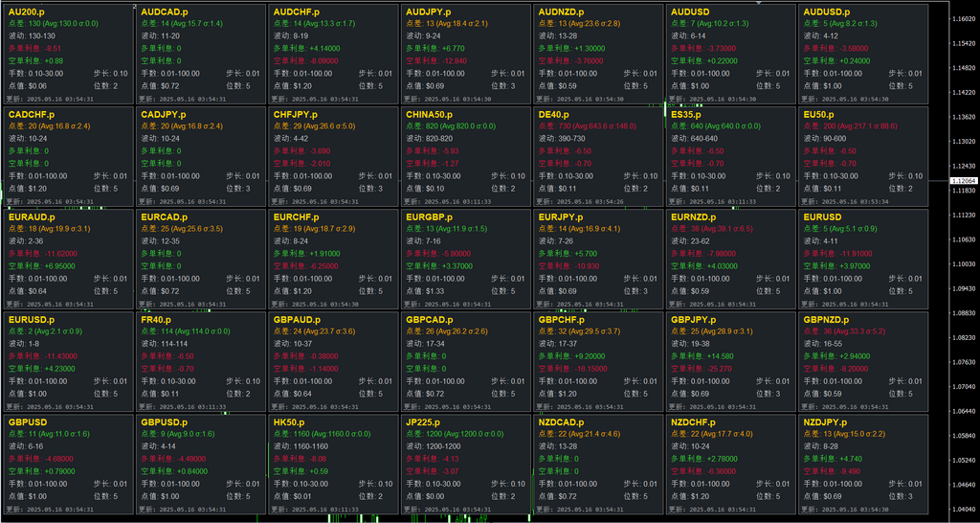Select spread 200 (Avg:217.1) in EU50.p
Image resolution: width=980 pixels, height=523 pixels.
[851, 126]
